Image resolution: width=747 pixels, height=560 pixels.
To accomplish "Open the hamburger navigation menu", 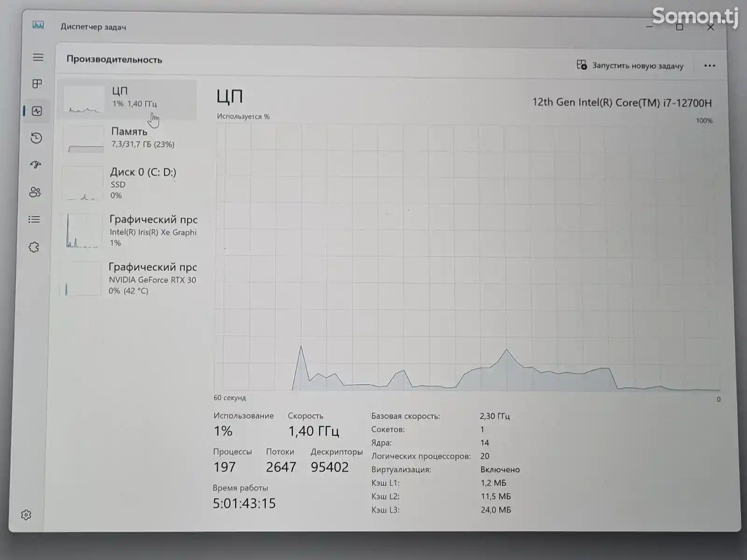I will pos(38,57).
